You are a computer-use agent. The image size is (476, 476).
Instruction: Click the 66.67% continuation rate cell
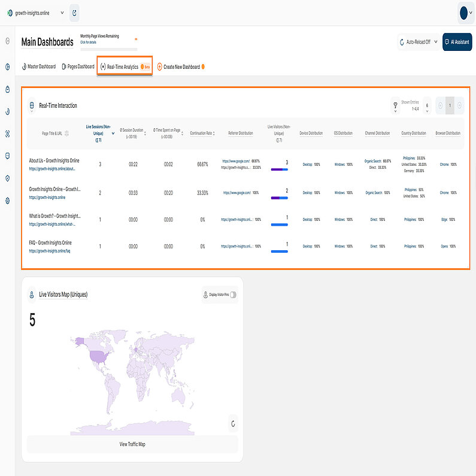(x=202, y=164)
